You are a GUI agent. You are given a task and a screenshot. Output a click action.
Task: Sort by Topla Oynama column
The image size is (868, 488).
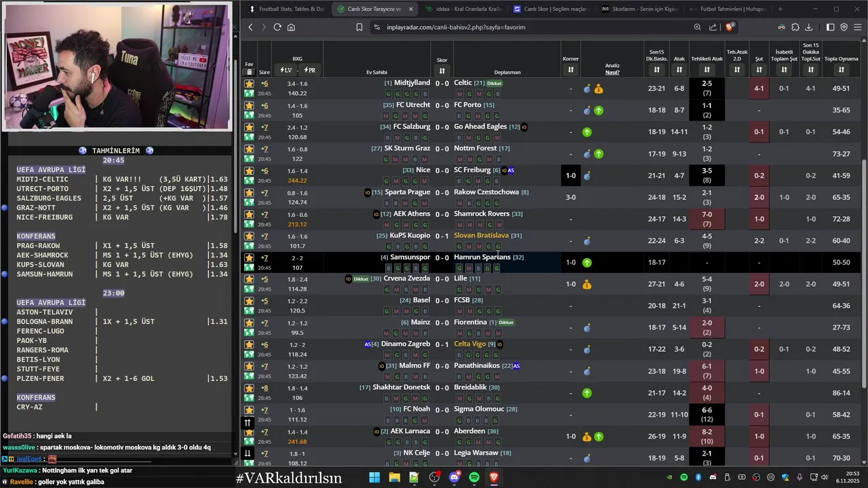pyautogui.click(x=842, y=70)
